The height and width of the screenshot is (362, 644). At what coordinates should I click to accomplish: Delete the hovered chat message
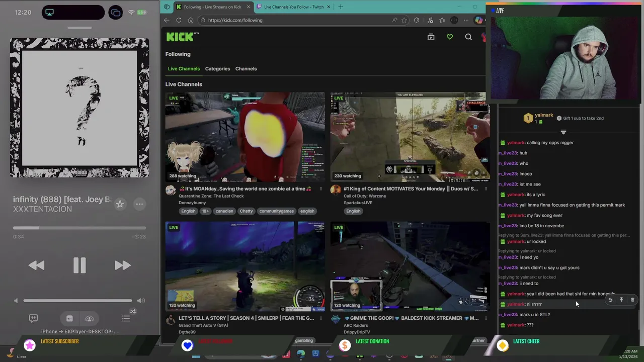[x=632, y=300]
